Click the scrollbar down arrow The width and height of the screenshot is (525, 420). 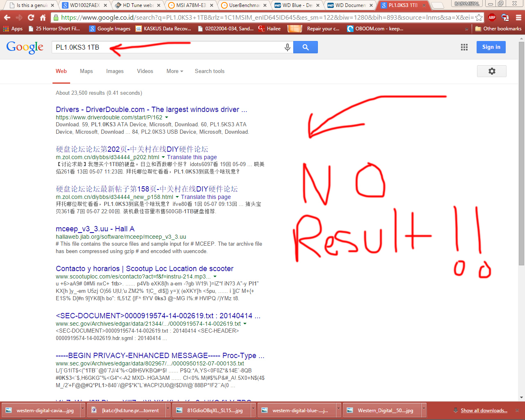tap(521, 397)
